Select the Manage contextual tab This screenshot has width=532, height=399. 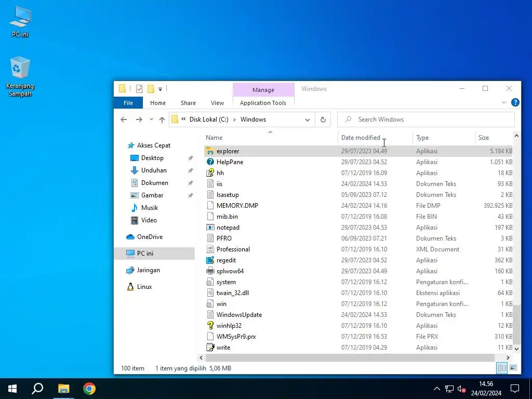pyautogui.click(x=263, y=90)
